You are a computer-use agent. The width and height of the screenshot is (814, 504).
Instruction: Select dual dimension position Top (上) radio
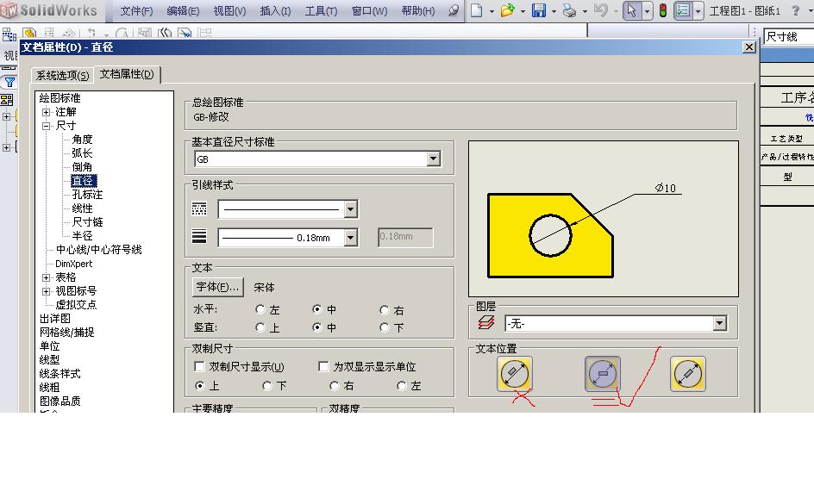click(x=199, y=386)
